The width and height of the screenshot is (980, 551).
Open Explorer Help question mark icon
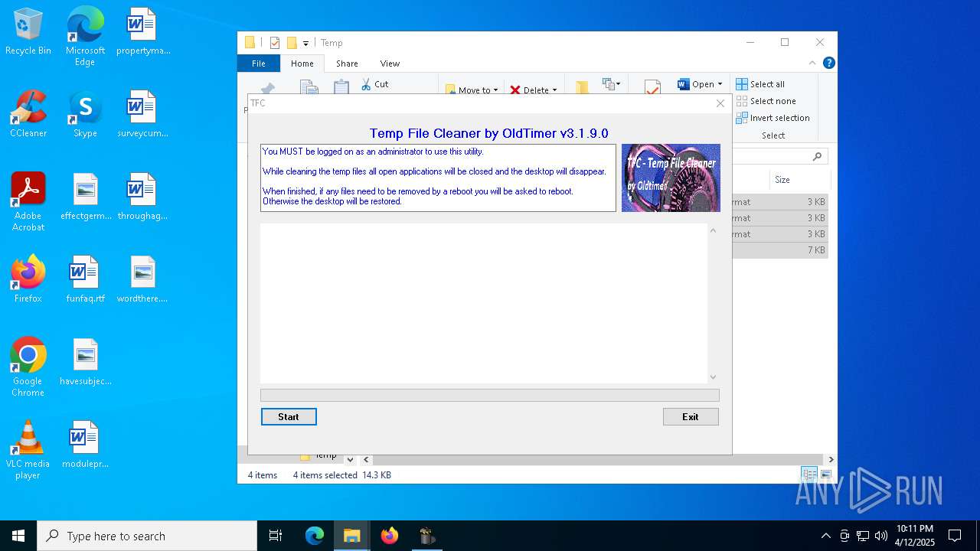[x=828, y=64]
